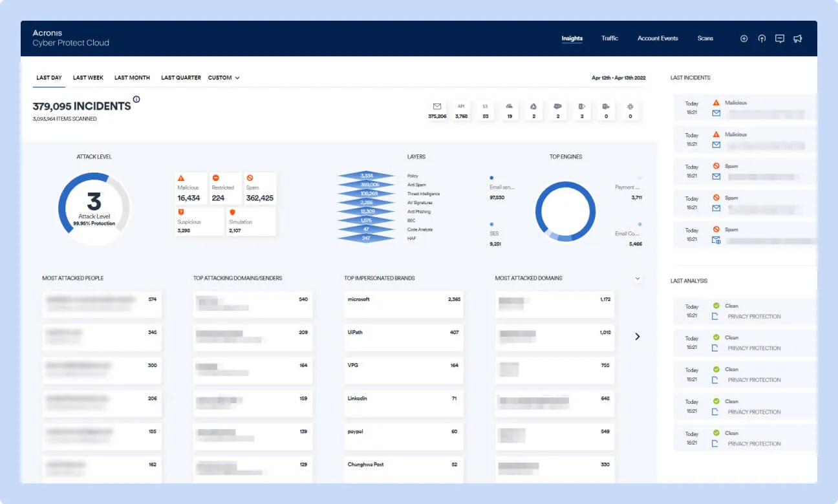This screenshot has width=838, height=504.
Task: Click the Anti Spam layer bar 369,006
Action: 367,185
